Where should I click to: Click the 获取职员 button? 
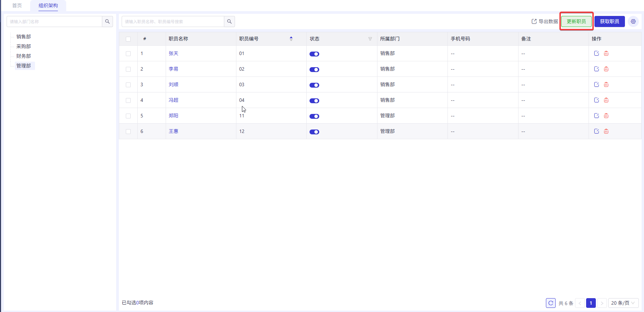coord(610,21)
